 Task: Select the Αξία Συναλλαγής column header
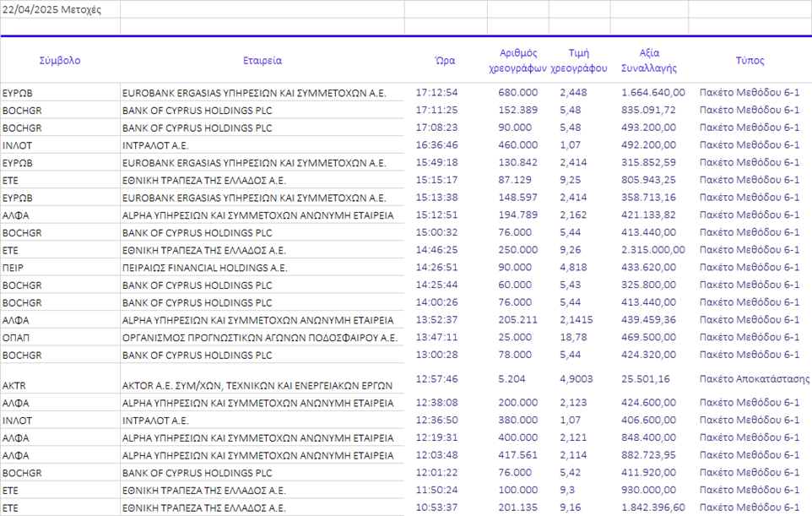pos(648,61)
